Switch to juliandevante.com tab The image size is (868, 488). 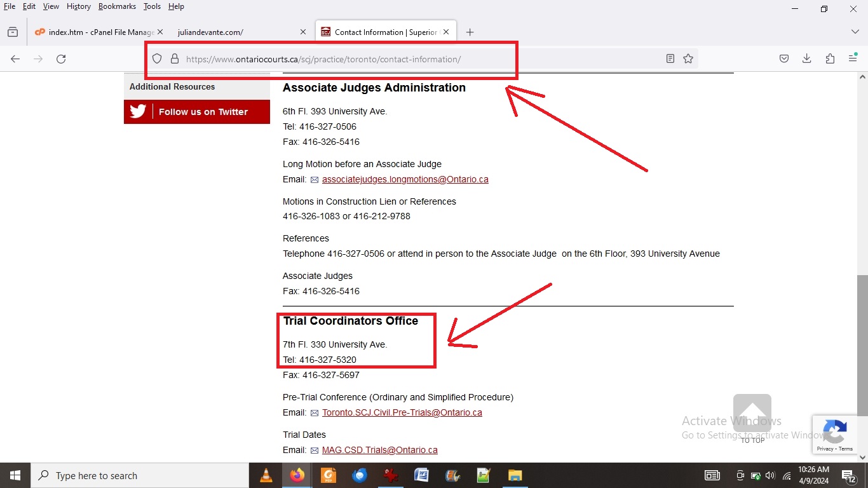point(235,32)
